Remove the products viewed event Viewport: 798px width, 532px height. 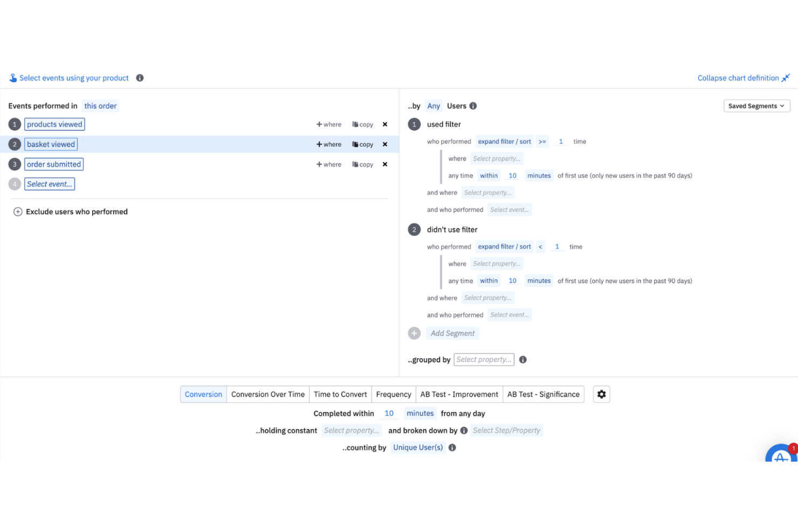(x=385, y=125)
